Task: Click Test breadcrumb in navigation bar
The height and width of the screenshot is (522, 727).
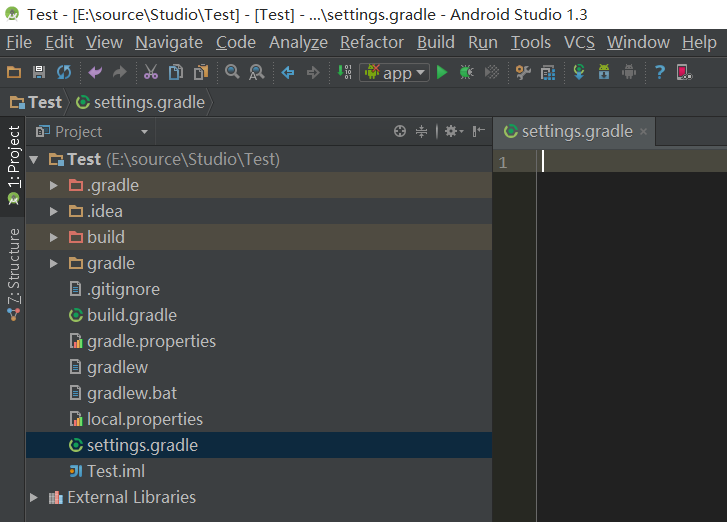Action: (36, 102)
